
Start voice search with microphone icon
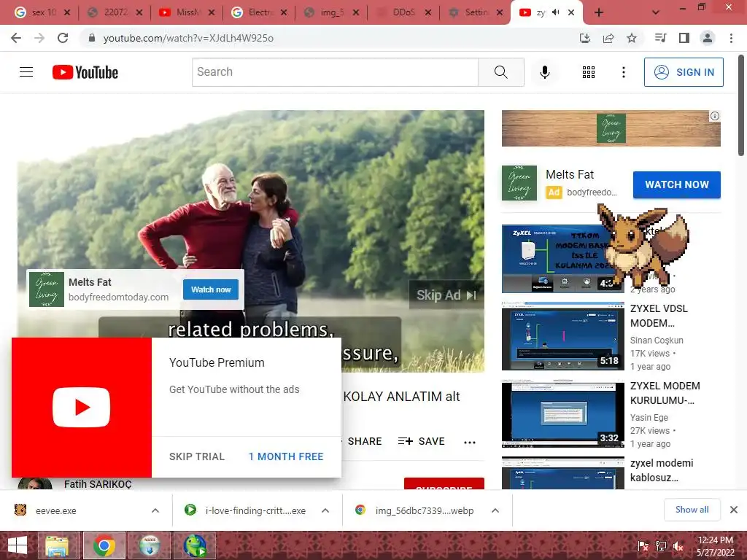(x=544, y=72)
